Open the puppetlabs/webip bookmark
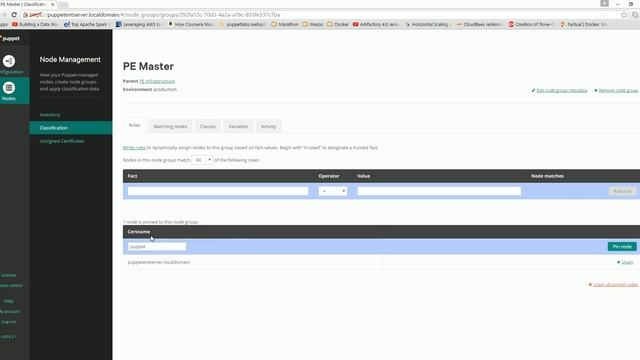The width and height of the screenshot is (640, 360). (x=243, y=24)
